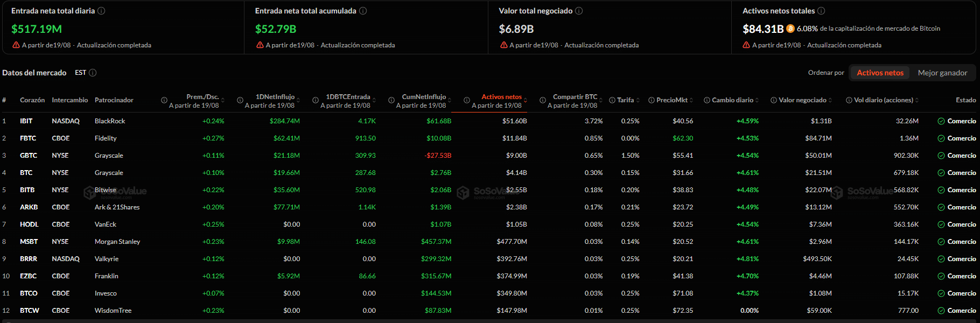Click warning triangle under $84.31B
The height and width of the screenshot is (323, 980).
click(x=746, y=45)
